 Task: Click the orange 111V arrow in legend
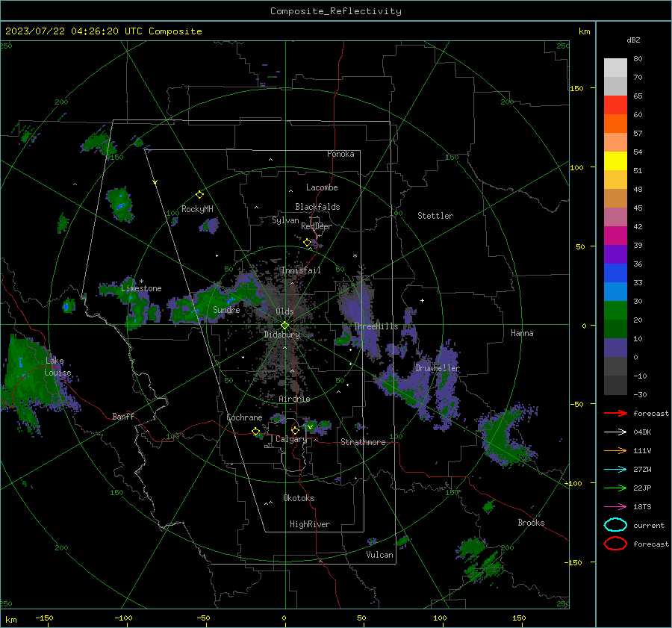(x=615, y=450)
